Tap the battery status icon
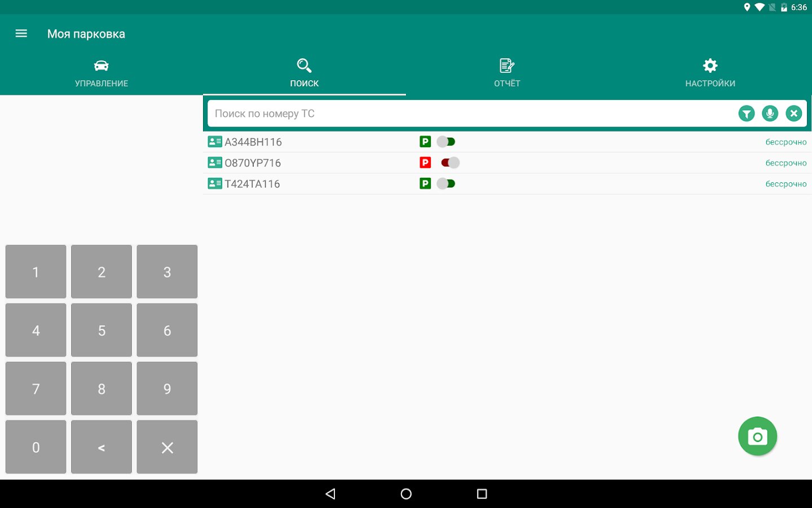 point(784,7)
